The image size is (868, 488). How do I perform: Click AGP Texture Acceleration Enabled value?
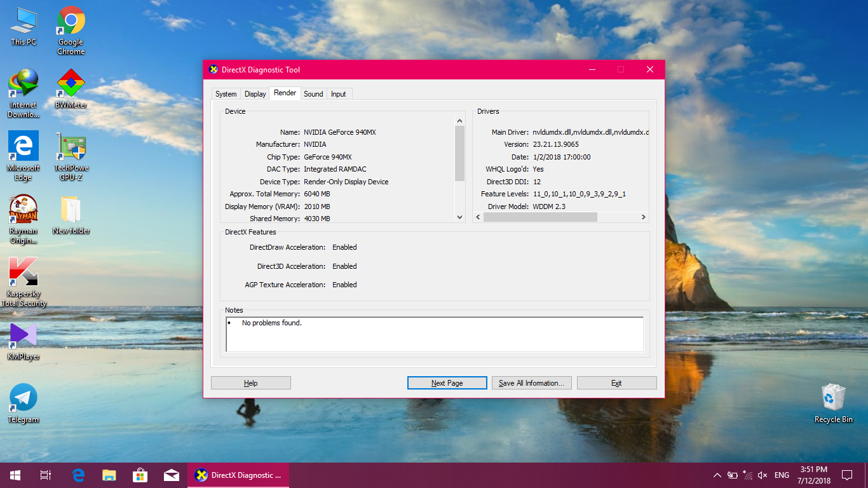(344, 285)
